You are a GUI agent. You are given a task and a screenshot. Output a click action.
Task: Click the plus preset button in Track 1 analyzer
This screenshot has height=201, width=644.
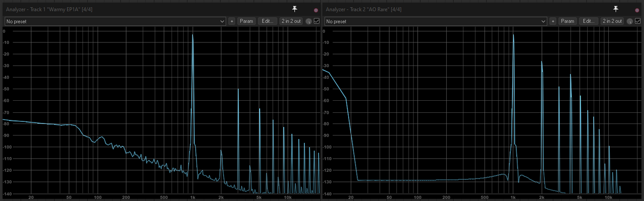point(232,21)
